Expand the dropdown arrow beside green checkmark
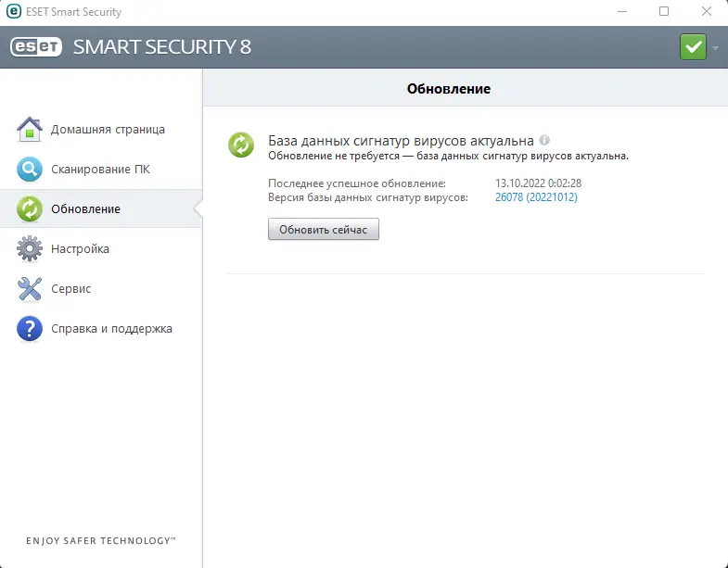This screenshot has height=568, width=728. 717,47
